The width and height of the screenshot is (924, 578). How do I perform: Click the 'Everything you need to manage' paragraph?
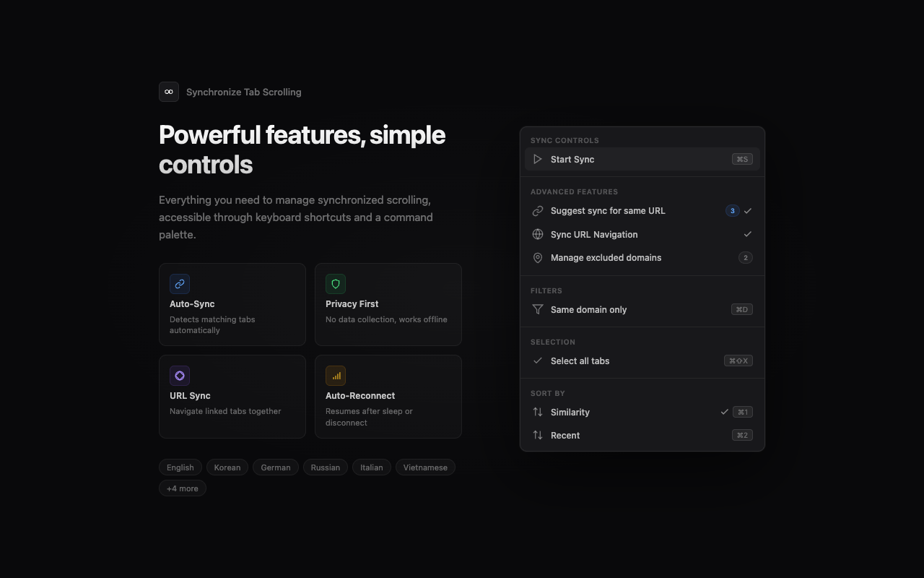tap(296, 217)
